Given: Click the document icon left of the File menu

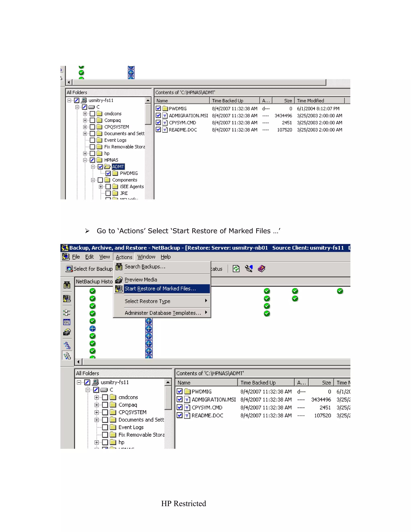Looking at the screenshot, I should [66, 257].
